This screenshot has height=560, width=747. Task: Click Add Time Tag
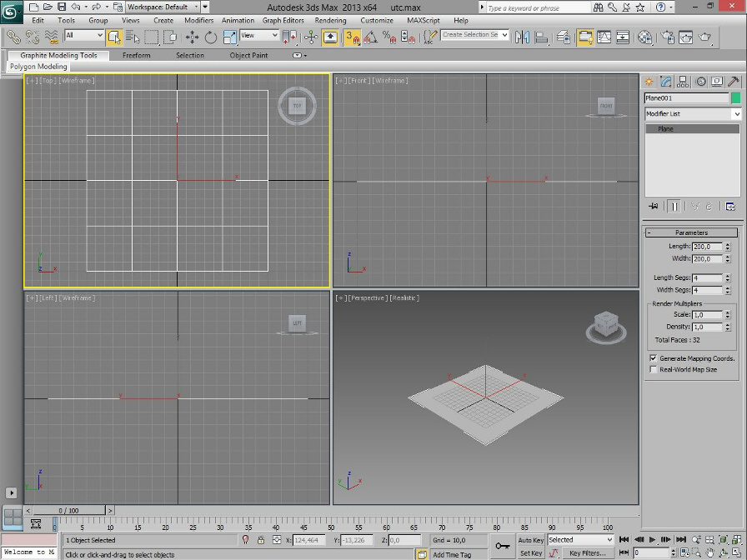452,554
